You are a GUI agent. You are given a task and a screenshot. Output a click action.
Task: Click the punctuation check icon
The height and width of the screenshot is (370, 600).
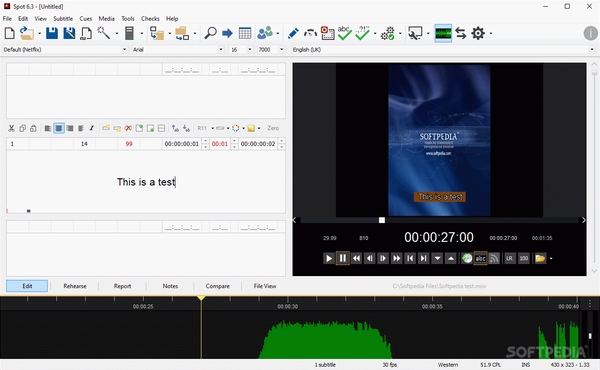tap(362, 33)
